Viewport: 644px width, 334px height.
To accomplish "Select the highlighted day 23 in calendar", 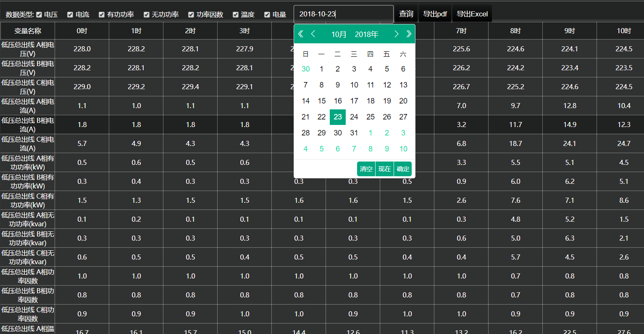I will tap(338, 117).
